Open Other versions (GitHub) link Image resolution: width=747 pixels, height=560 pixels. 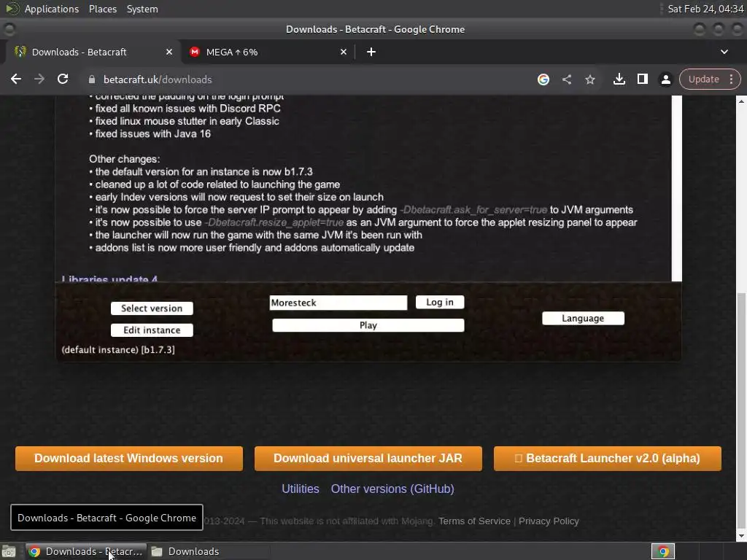[392, 489]
